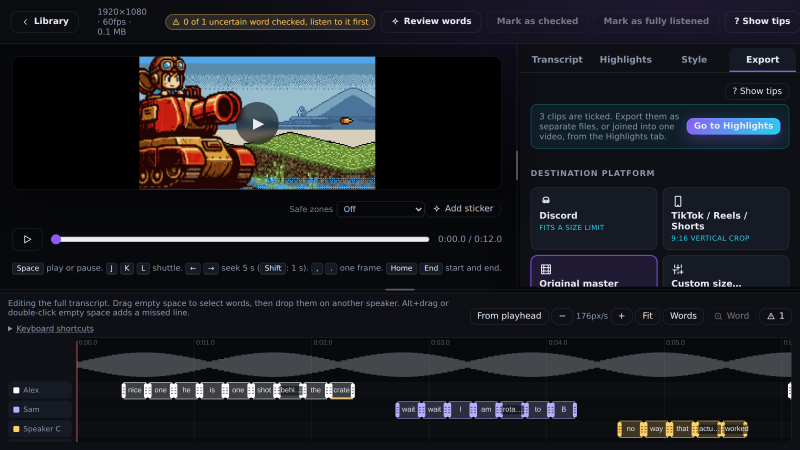Click the 0:02.0 timeline ruler mark
The width and height of the screenshot is (800, 450).
323,343
